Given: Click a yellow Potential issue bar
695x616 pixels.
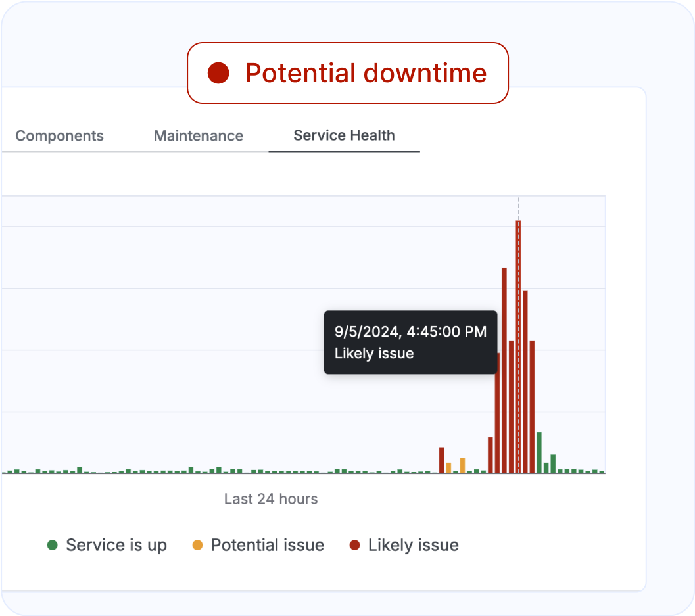Looking at the screenshot, I should point(462,465).
